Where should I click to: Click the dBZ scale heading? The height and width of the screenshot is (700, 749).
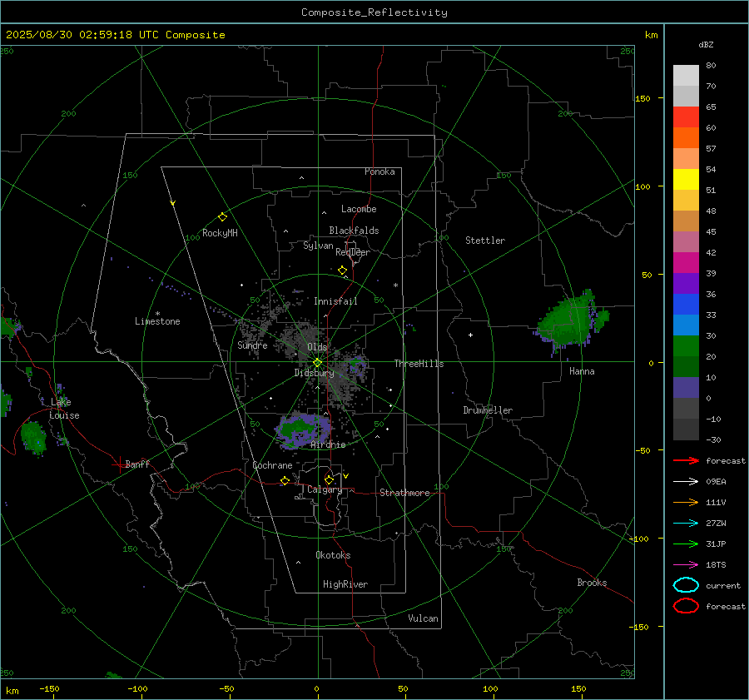point(706,44)
